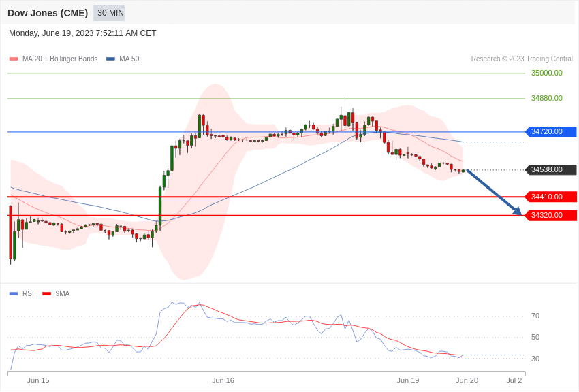Click the Dow Jones (CME) title
The width and height of the screenshot is (579, 392).
click(48, 13)
